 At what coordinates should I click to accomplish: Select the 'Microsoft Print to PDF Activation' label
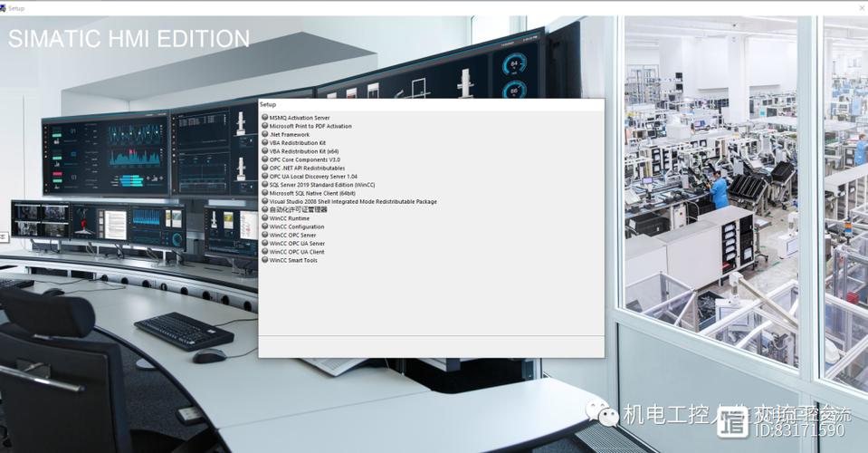click(x=310, y=126)
